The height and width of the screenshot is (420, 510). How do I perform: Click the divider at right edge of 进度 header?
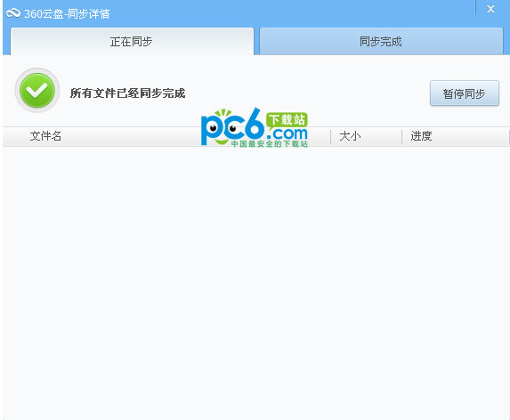(508, 136)
